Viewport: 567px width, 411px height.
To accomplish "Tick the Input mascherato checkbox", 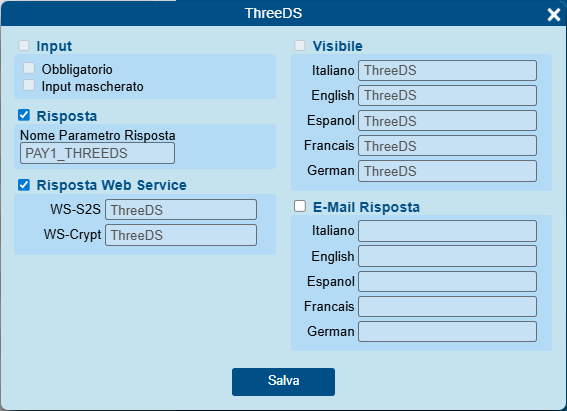I will click(29, 85).
